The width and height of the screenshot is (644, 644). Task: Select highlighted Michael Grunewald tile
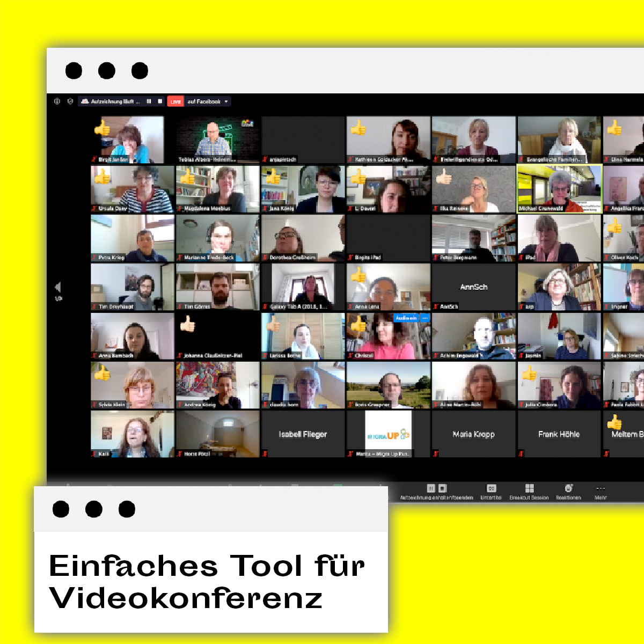click(559, 189)
